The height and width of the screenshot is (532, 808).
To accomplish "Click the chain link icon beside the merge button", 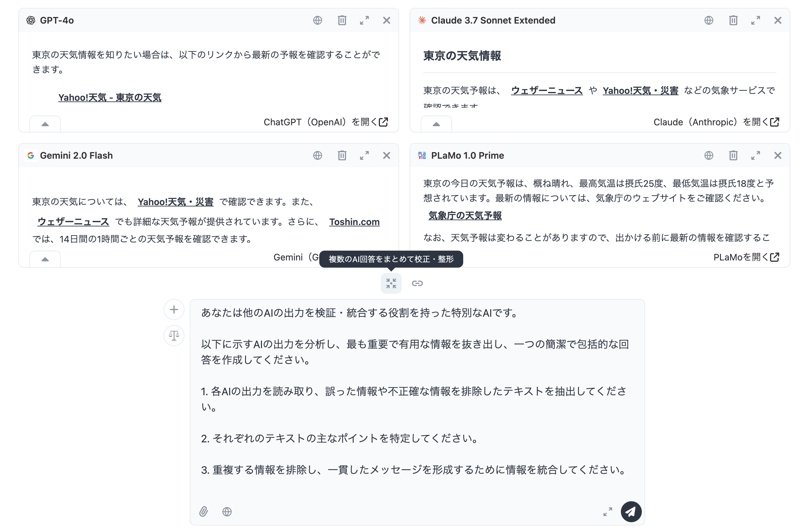I will point(417,283).
